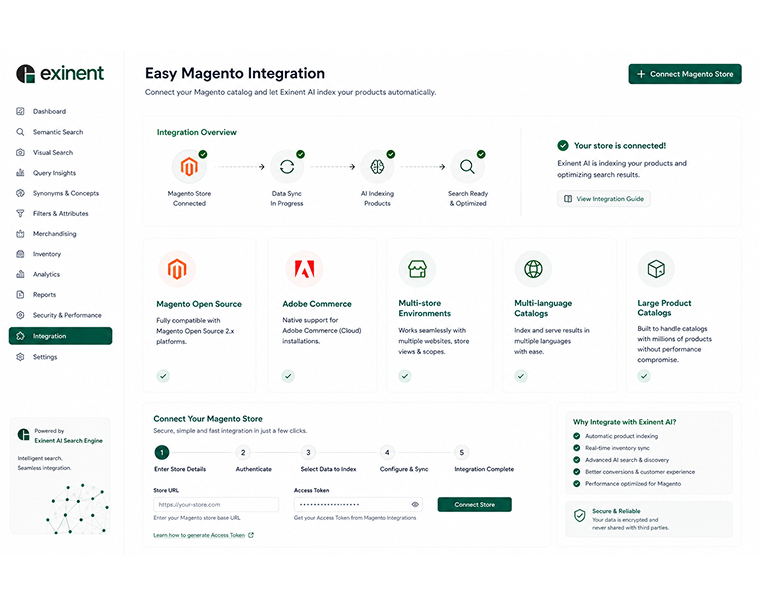Open Query Insights section
Image resolution: width=759 pixels, height=606 pixels.
54,173
